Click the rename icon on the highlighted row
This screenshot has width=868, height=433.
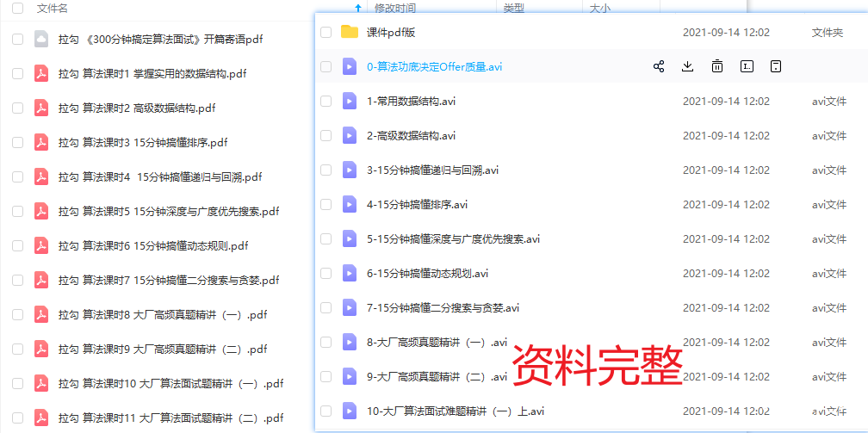[747, 67]
